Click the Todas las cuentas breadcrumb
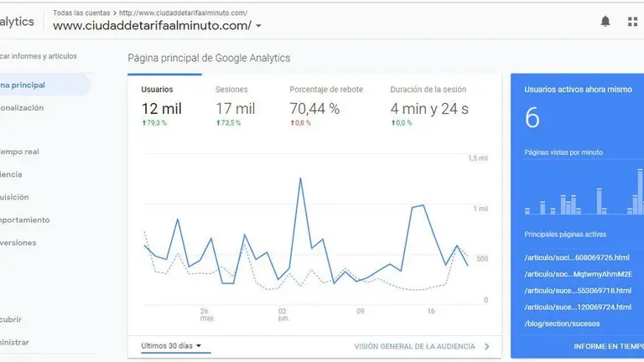The height and width of the screenshot is (362, 644). (x=81, y=13)
